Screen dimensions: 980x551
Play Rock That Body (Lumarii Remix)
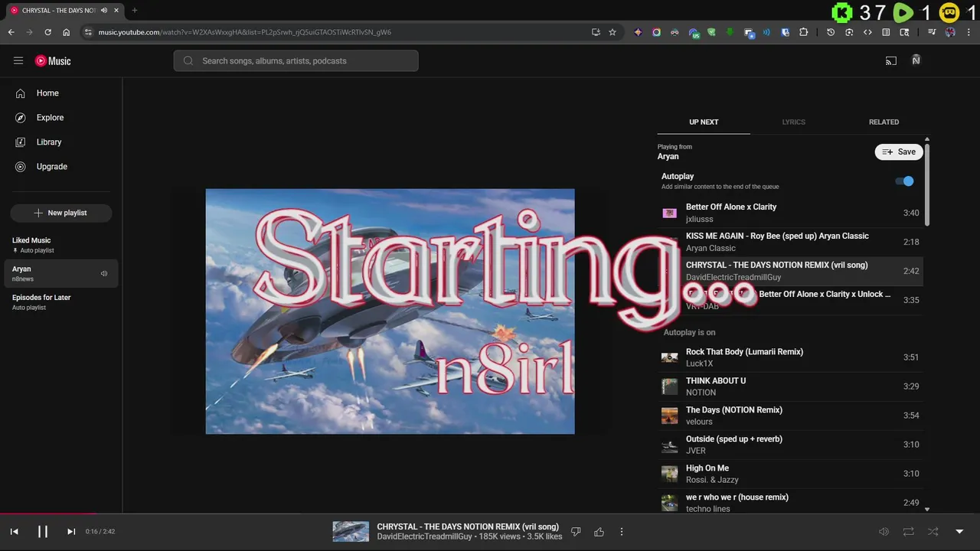coord(790,357)
